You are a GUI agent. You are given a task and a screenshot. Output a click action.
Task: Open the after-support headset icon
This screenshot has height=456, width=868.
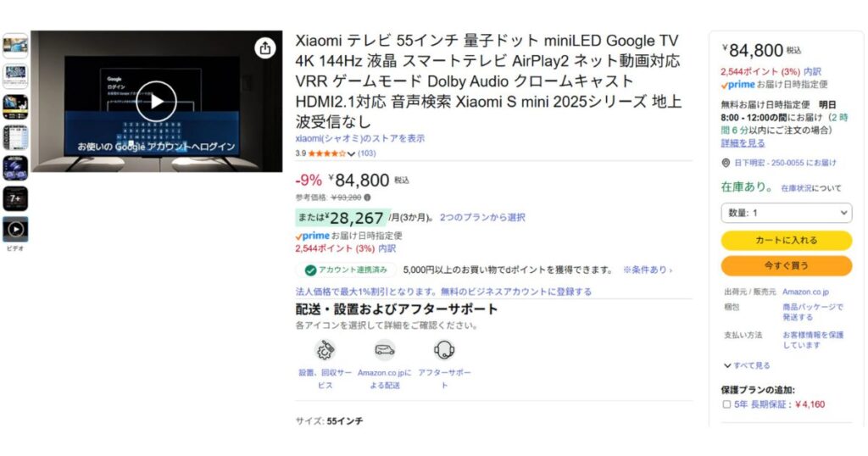pos(444,350)
